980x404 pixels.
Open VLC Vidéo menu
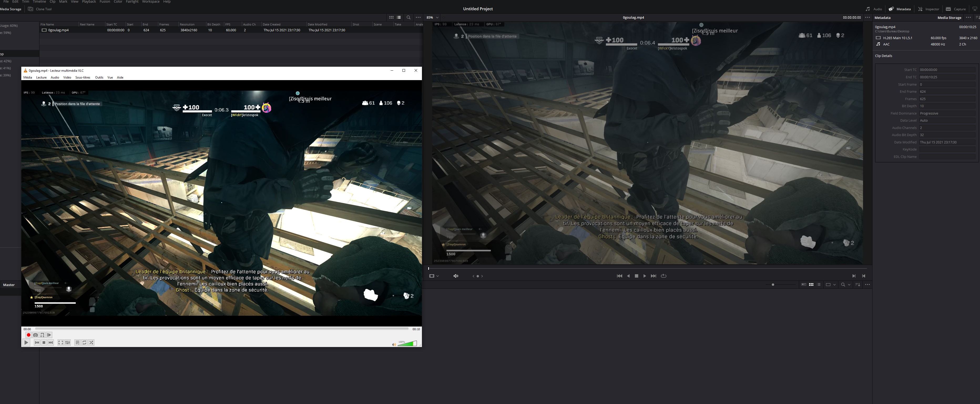[x=67, y=77]
